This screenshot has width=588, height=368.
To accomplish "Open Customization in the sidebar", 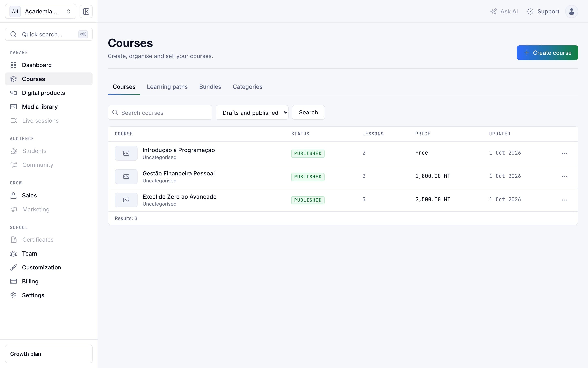I will tap(49, 267).
